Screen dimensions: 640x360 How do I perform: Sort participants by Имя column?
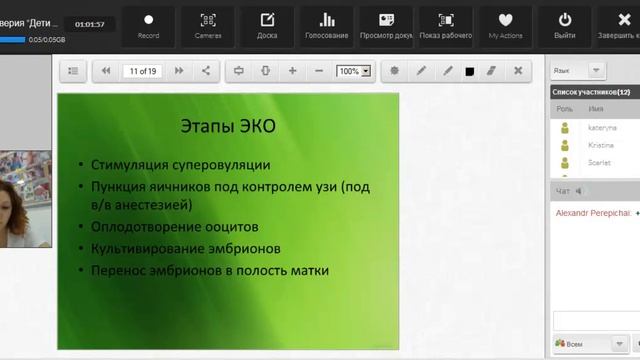(596, 109)
